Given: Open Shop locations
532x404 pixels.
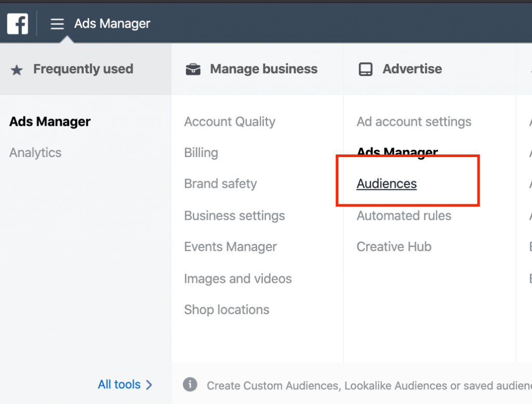Looking at the screenshot, I should 227,309.
